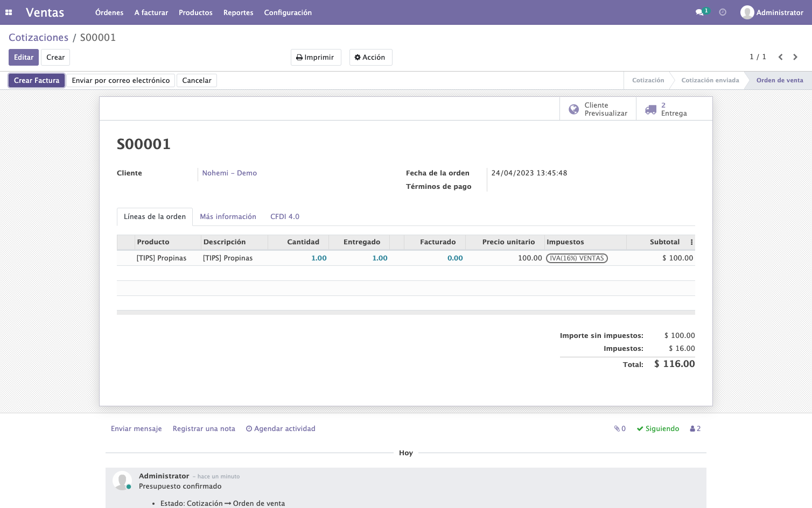Viewport: 812px width, 508px height.
Task: Open the Configuración menu
Action: click(x=288, y=12)
